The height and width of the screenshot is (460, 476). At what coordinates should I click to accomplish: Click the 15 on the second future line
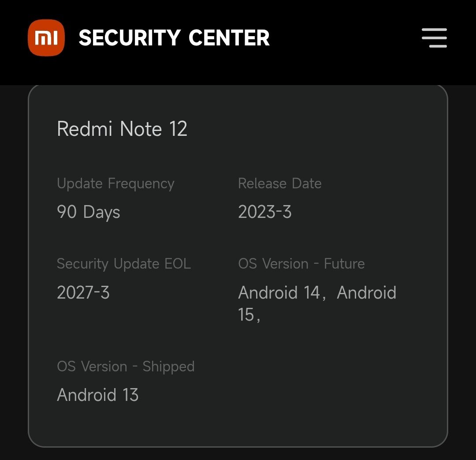pos(246,314)
